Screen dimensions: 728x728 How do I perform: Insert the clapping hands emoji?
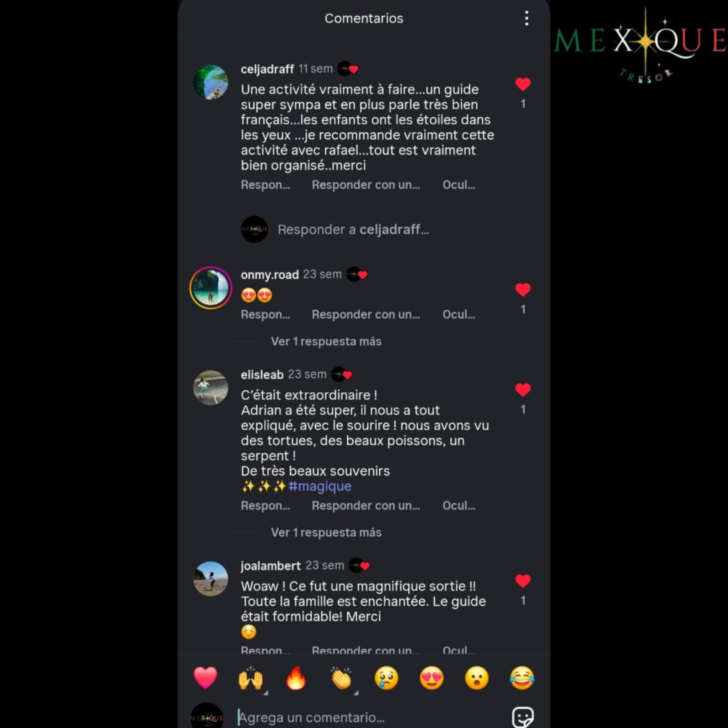(x=341, y=678)
